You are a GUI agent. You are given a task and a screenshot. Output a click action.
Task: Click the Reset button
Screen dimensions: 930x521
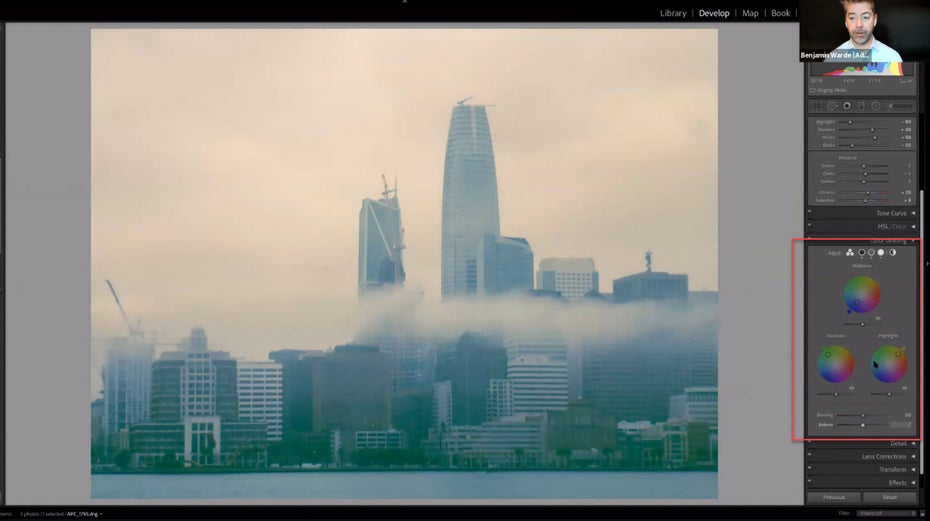pyautogui.click(x=889, y=497)
